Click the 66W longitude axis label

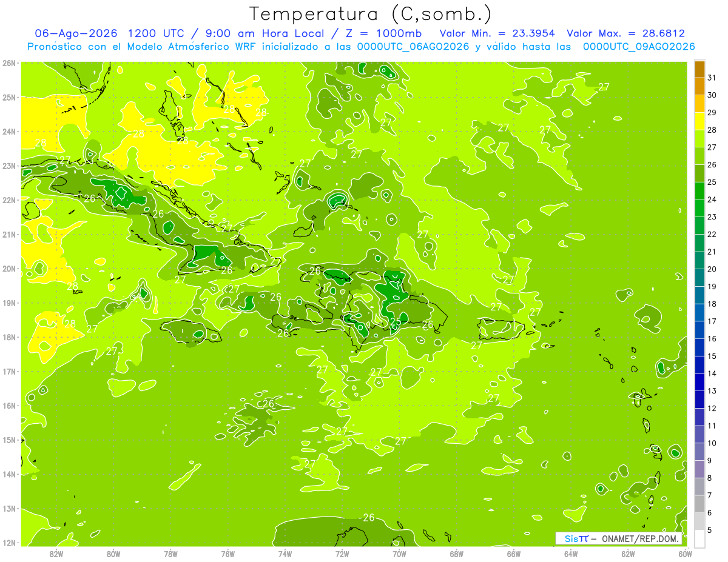tap(513, 554)
